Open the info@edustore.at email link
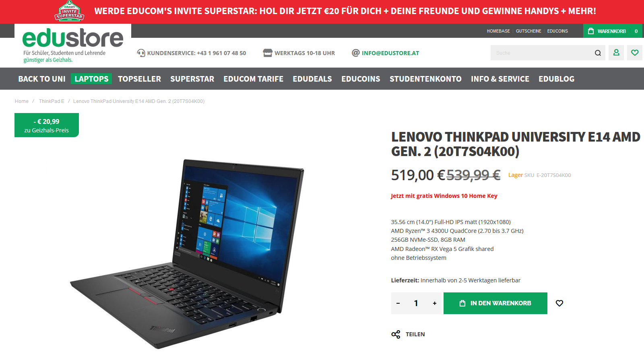The height and width of the screenshot is (362, 644). pyautogui.click(x=390, y=53)
